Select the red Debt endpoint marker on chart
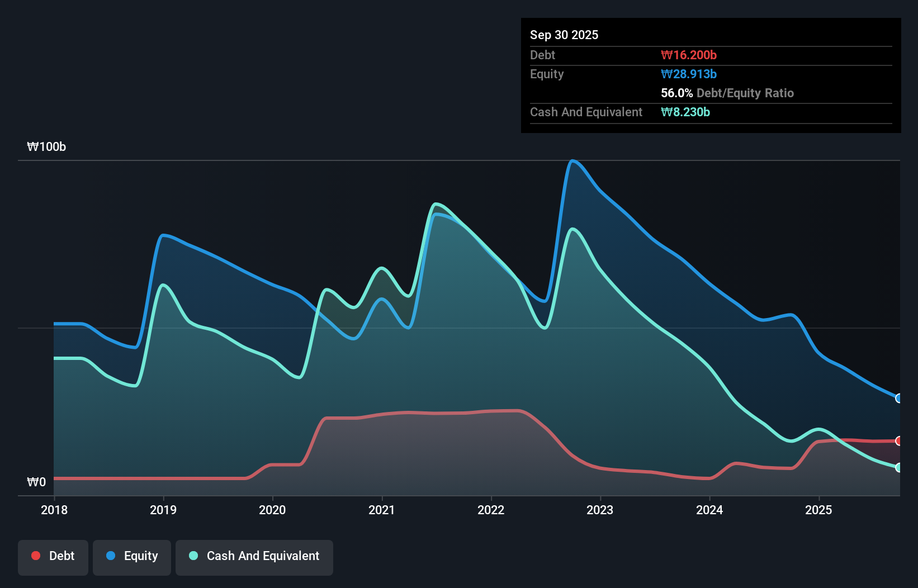The width and height of the screenshot is (918, 588). pyautogui.click(x=899, y=441)
